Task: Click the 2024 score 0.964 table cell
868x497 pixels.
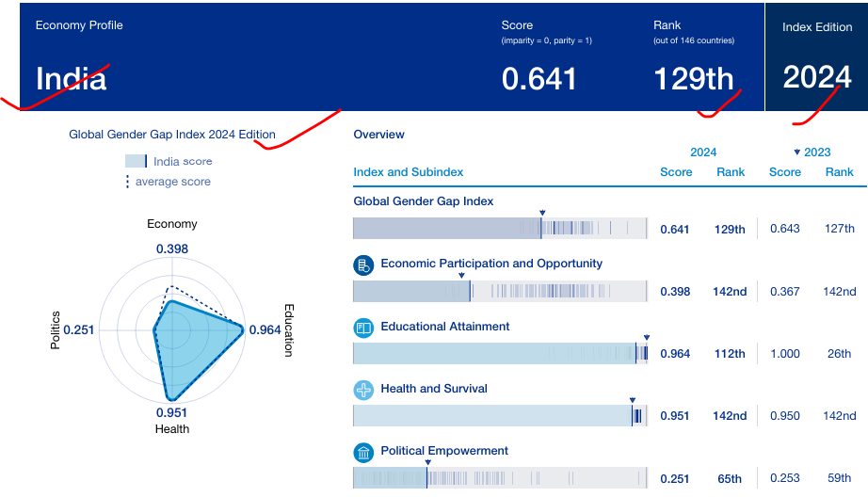Action: pos(675,354)
